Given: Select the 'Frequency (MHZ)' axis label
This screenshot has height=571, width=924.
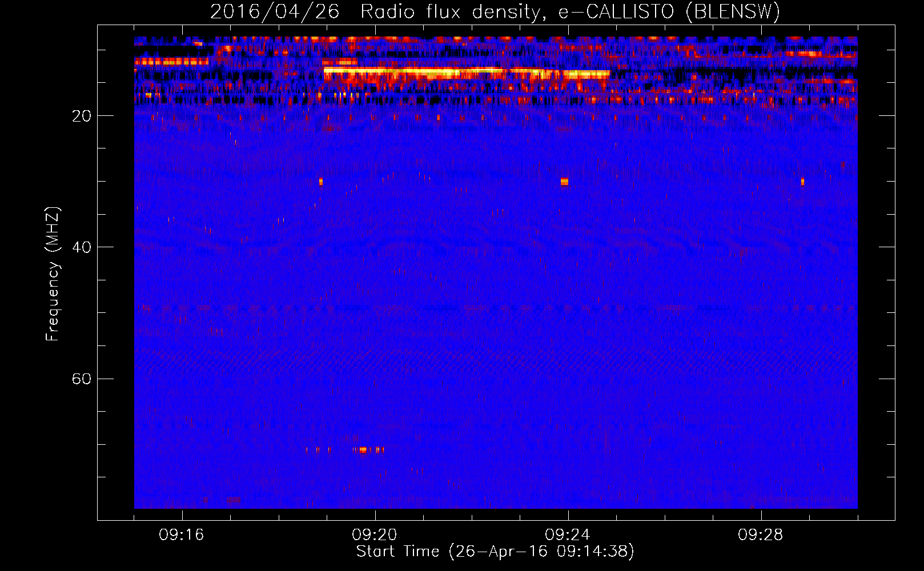Looking at the screenshot, I should pos(53,274).
